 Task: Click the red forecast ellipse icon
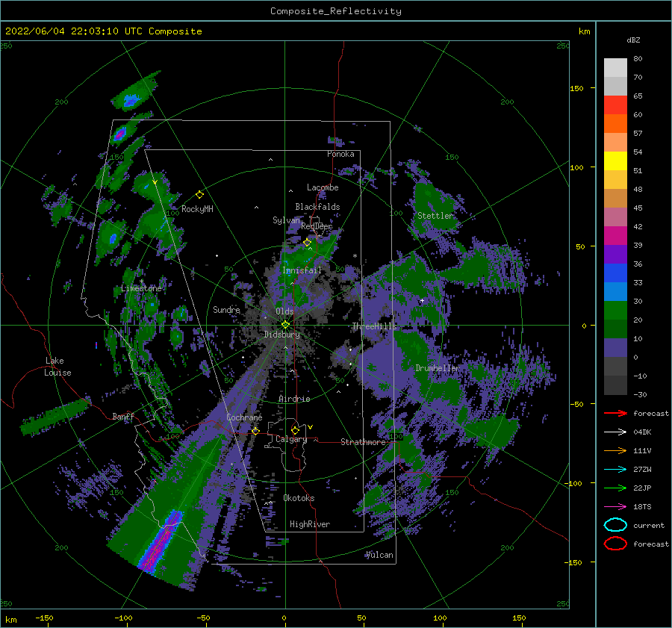coord(615,544)
